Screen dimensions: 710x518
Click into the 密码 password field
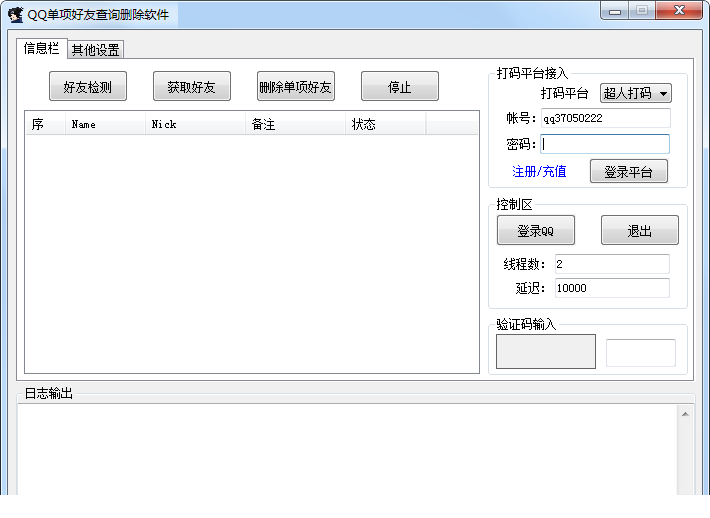click(605, 144)
